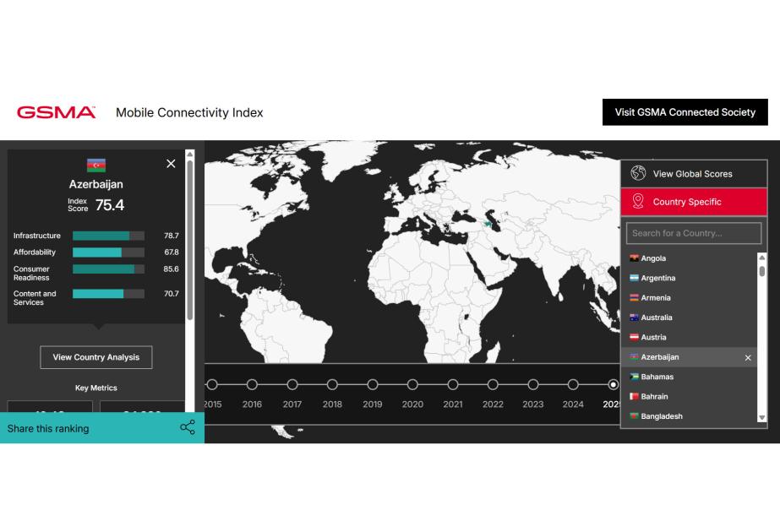
Task: Switch to View Global Scores tab
Action: point(694,173)
